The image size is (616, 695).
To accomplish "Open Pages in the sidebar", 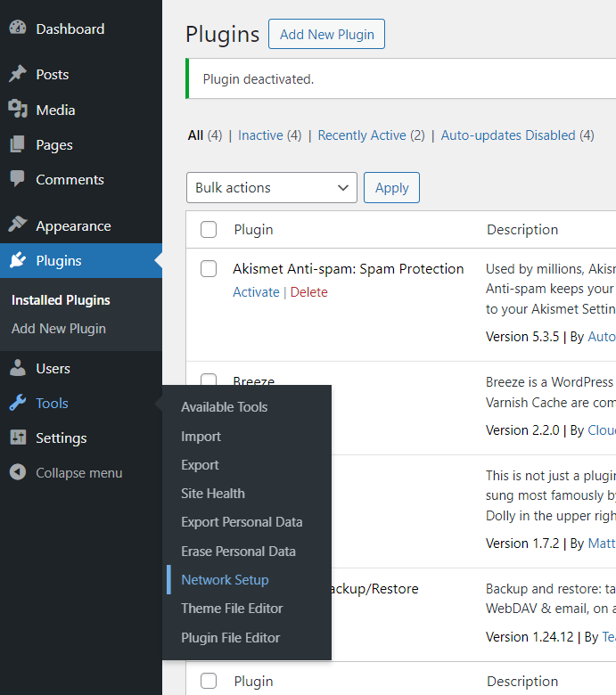I will [x=54, y=145].
